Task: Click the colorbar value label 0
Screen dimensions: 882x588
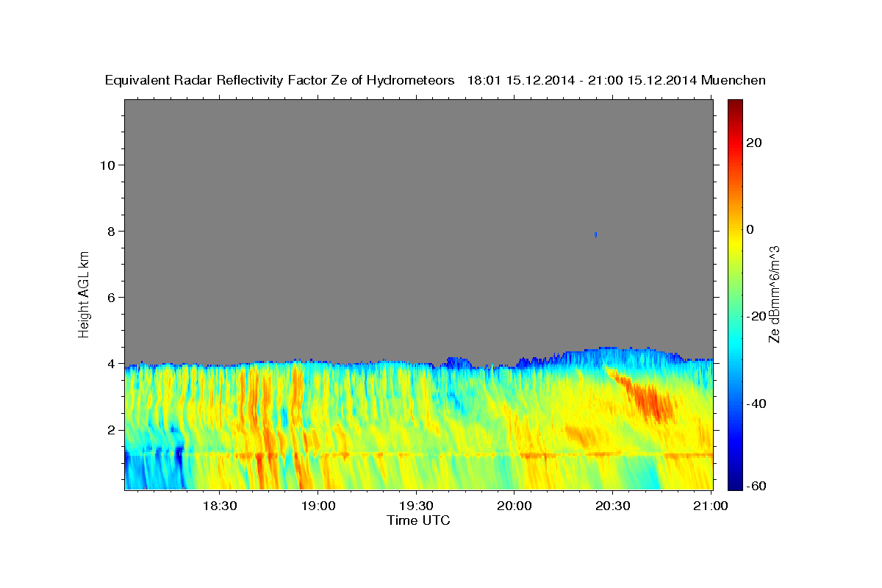Action: point(751,229)
